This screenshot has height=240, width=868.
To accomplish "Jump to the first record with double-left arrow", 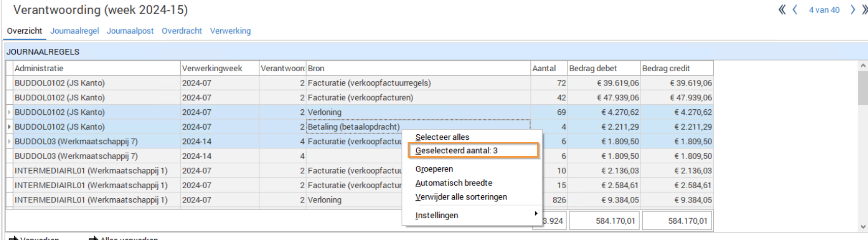I will pos(782,10).
